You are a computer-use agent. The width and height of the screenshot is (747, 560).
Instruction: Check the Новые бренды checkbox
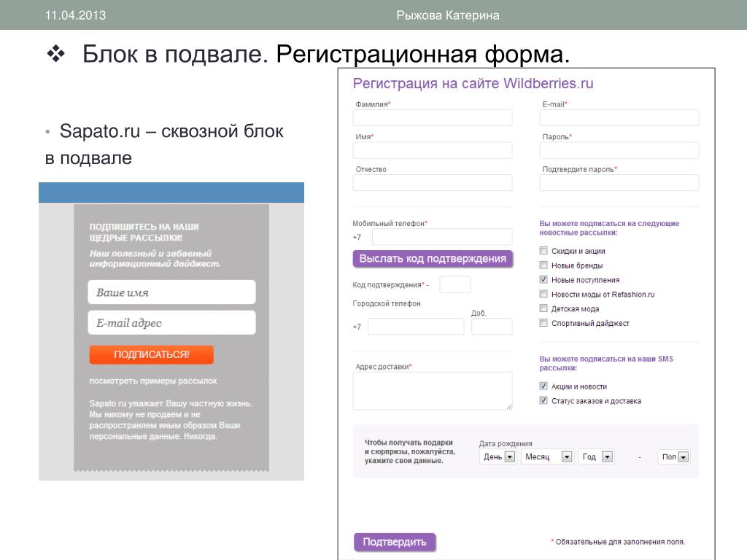[543, 265]
